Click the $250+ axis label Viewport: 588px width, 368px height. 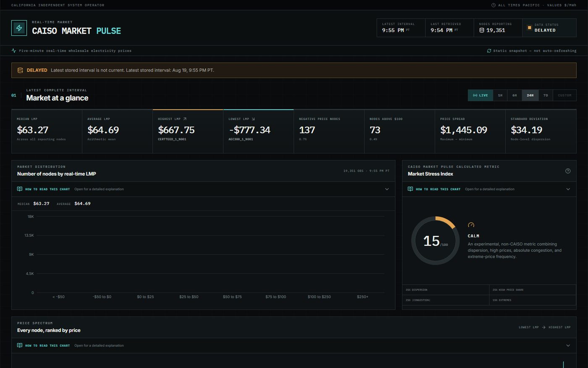tap(362, 297)
